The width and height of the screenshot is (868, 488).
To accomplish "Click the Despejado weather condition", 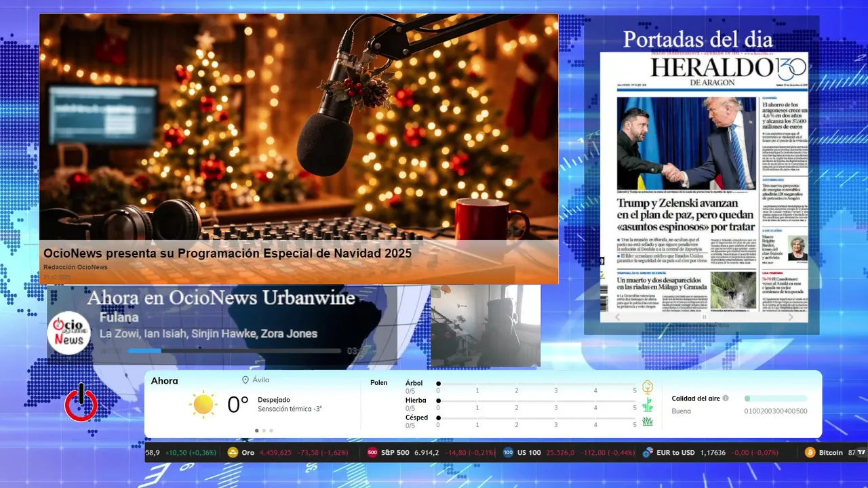I will tap(274, 400).
